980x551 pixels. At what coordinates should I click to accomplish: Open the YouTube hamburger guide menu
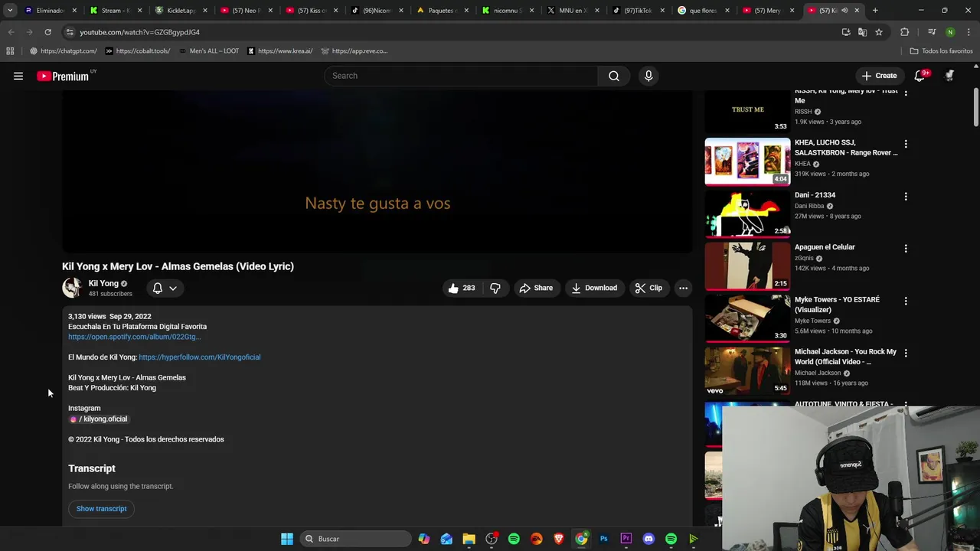click(18, 76)
